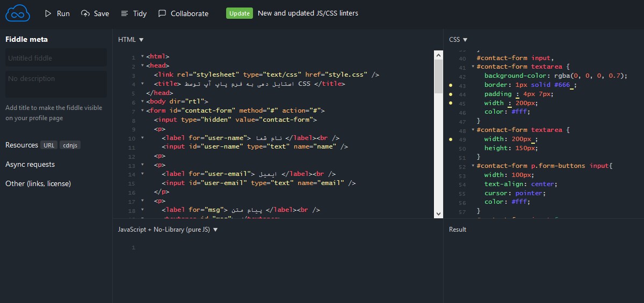Screen dimensions: 644x303
Task: Open the JSFiddle cloud logo home
Action: (18, 13)
